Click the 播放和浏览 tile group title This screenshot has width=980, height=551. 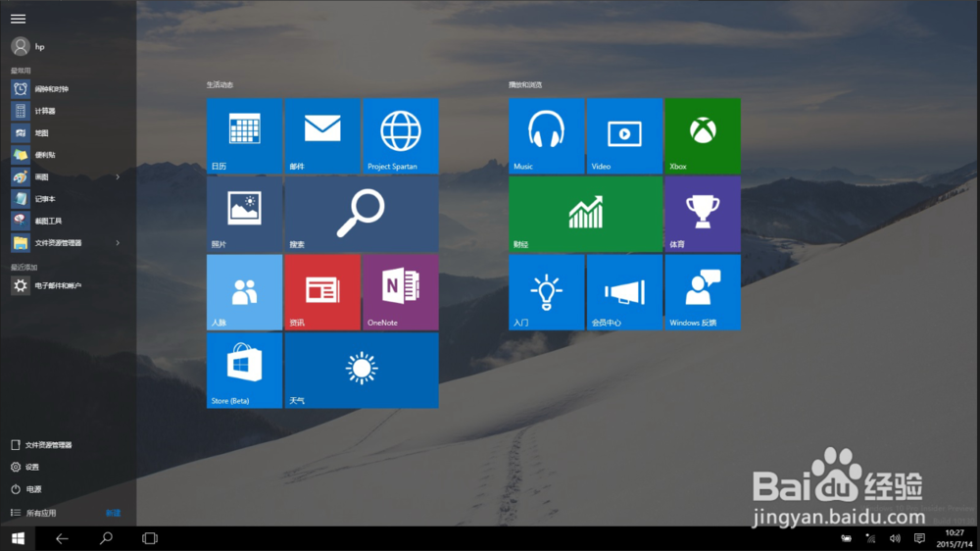(525, 84)
